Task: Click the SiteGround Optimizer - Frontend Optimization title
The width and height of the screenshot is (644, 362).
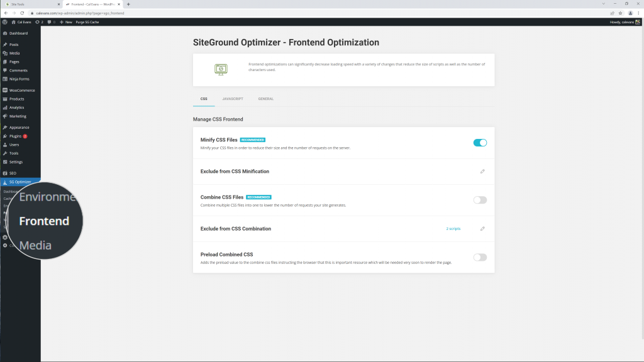Action: pyautogui.click(x=286, y=42)
